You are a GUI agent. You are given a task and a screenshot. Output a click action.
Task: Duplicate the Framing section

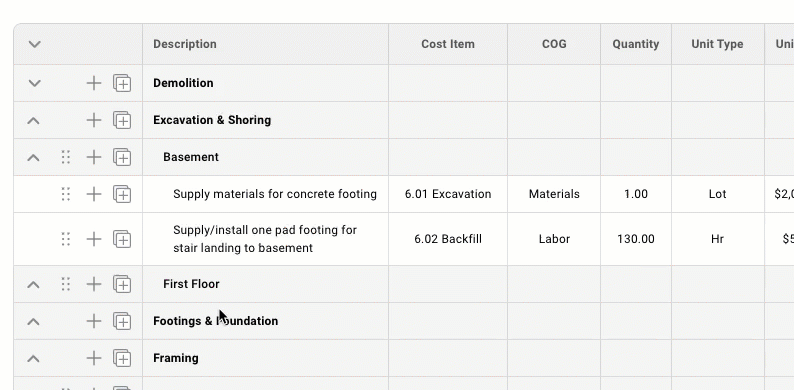[122, 359]
